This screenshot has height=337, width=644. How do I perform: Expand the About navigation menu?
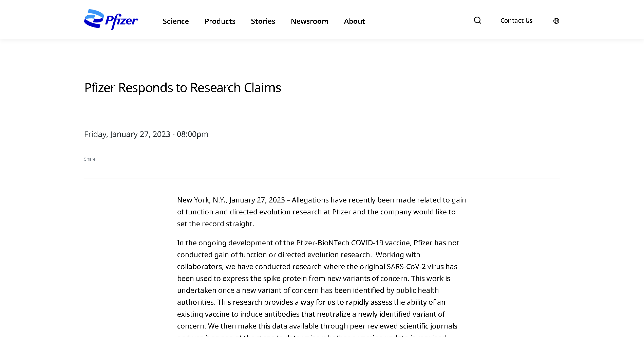(354, 21)
